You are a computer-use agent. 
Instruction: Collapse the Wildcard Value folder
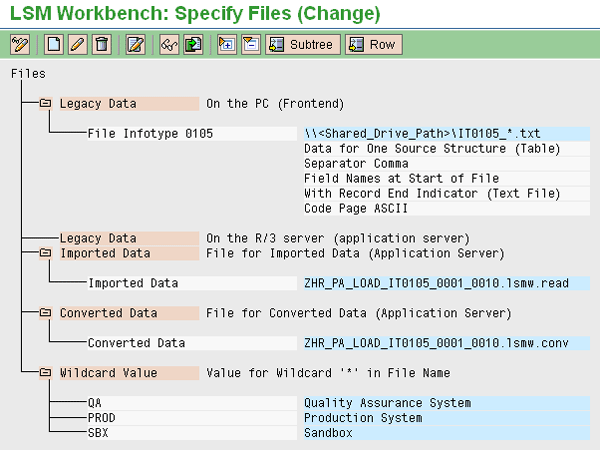pyautogui.click(x=45, y=373)
